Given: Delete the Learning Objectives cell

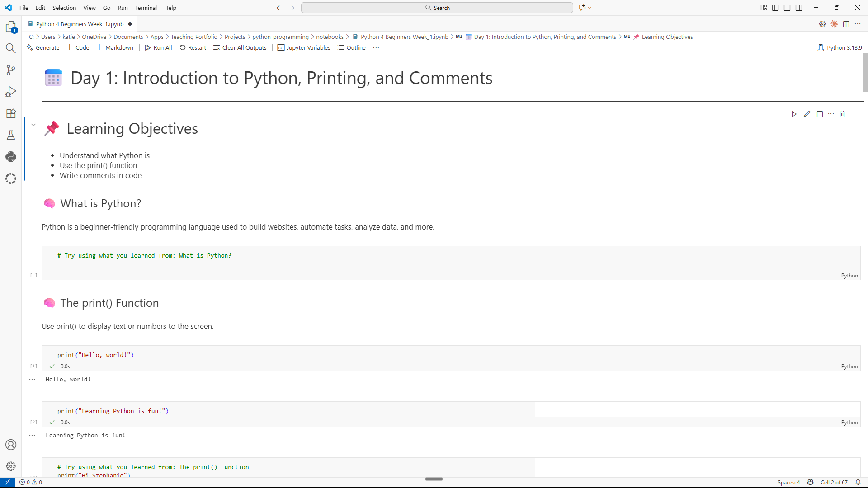Looking at the screenshot, I should (842, 114).
